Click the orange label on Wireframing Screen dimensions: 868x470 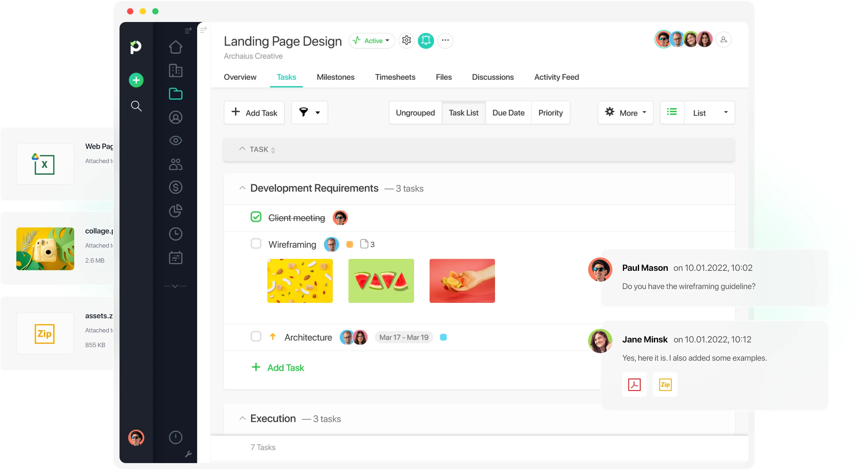click(x=349, y=244)
